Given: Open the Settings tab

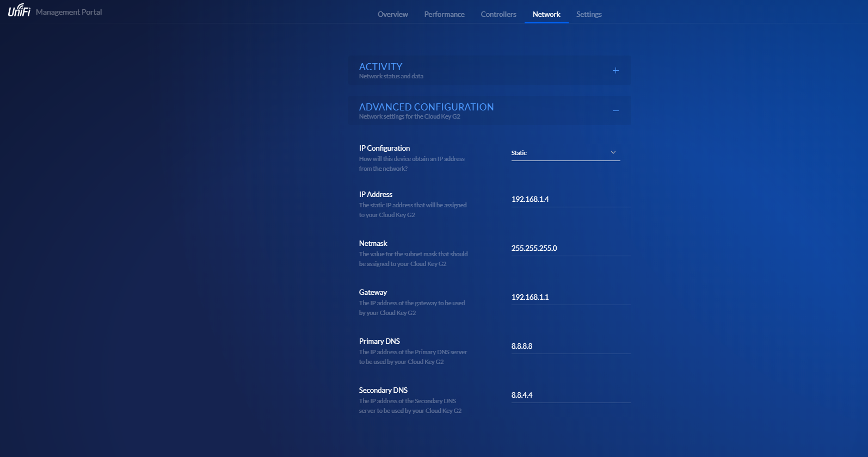Looking at the screenshot, I should (x=589, y=14).
